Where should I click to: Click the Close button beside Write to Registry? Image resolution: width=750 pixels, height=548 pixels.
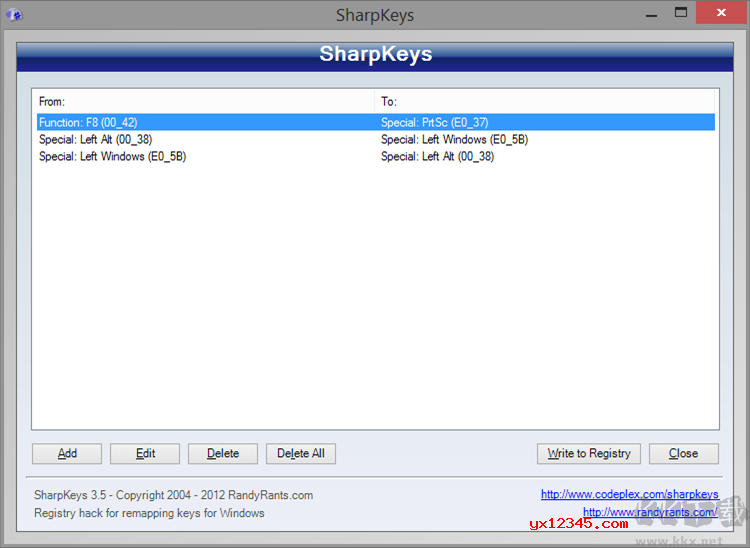coord(684,453)
